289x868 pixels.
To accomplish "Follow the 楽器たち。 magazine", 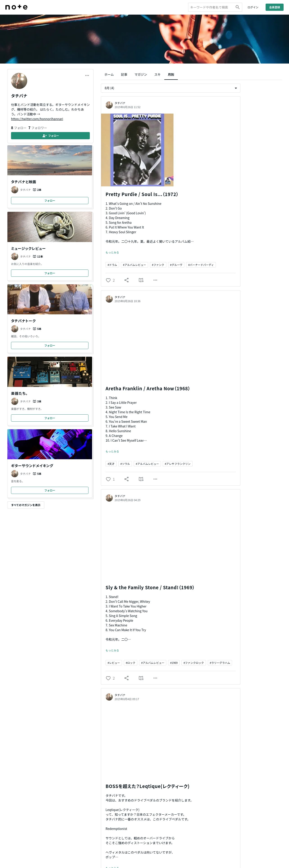I will [x=50, y=418].
